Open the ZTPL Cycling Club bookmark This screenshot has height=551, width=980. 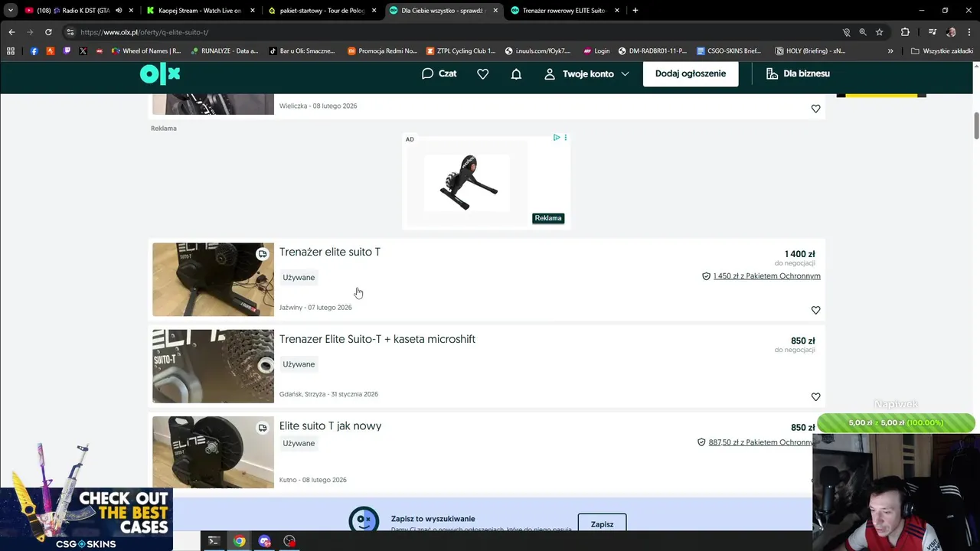point(461,51)
